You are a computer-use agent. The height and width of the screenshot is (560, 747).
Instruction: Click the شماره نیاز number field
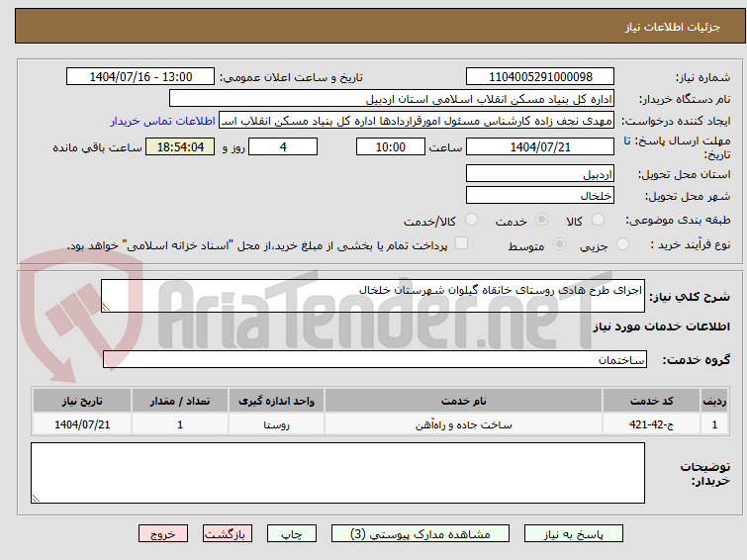540,77
